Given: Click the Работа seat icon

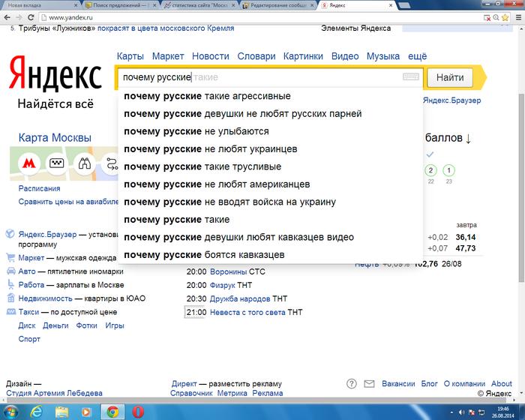Looking at the screenshot, I should coord(10,284).
